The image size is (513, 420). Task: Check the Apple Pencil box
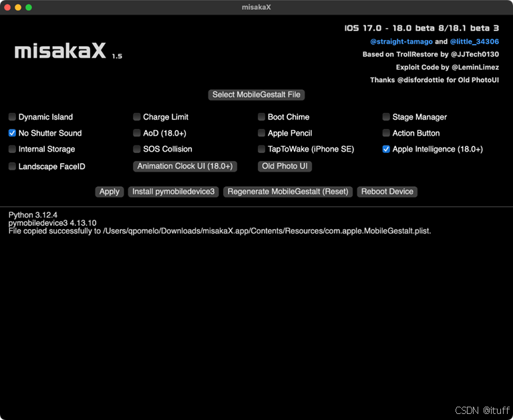[261, 133]
